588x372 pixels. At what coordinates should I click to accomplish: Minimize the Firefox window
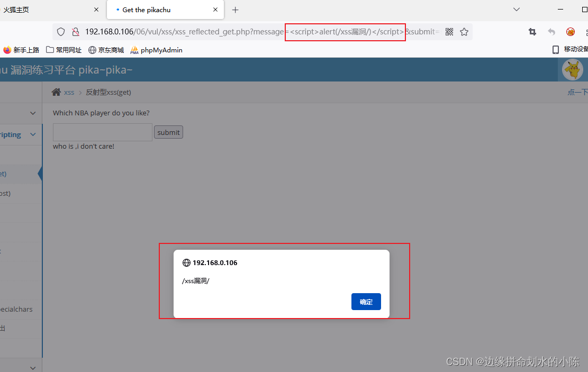pyautogui.click(x=560, y=10)
